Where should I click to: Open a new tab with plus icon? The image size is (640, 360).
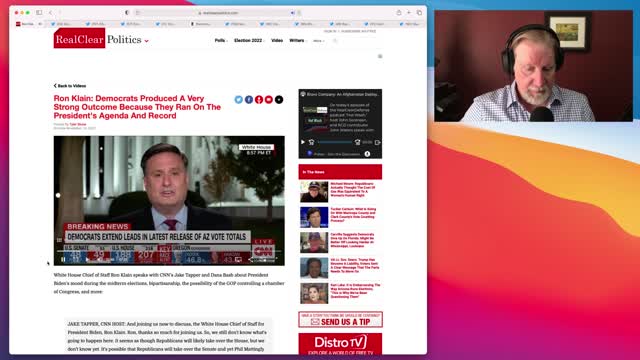(409, 13)
